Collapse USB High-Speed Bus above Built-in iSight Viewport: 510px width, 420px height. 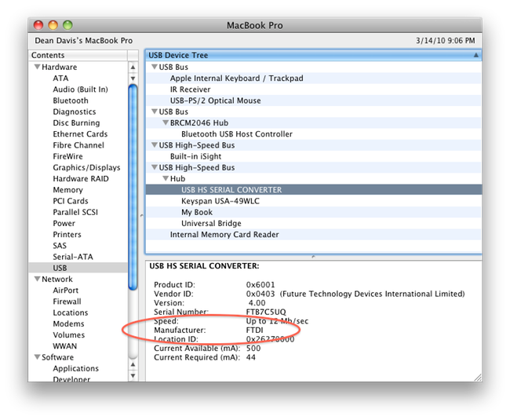tap(155, 145)
